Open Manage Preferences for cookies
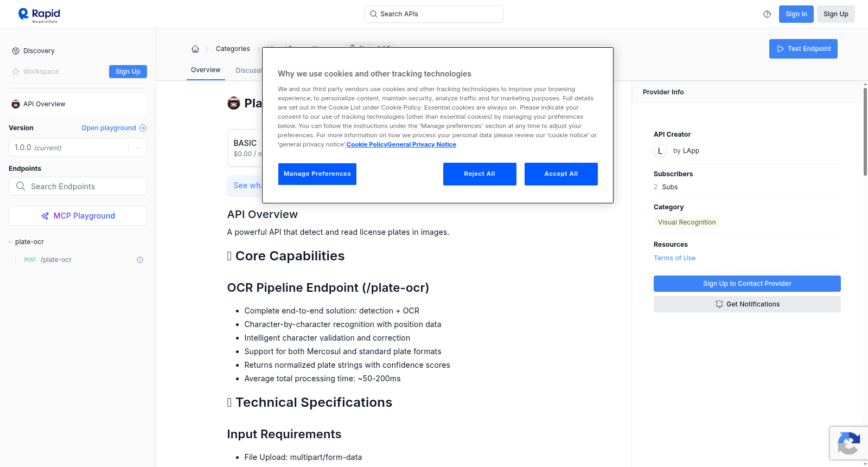Image resolution: width=868 pixels, height=467 pixels. click(x=317, y=174)
